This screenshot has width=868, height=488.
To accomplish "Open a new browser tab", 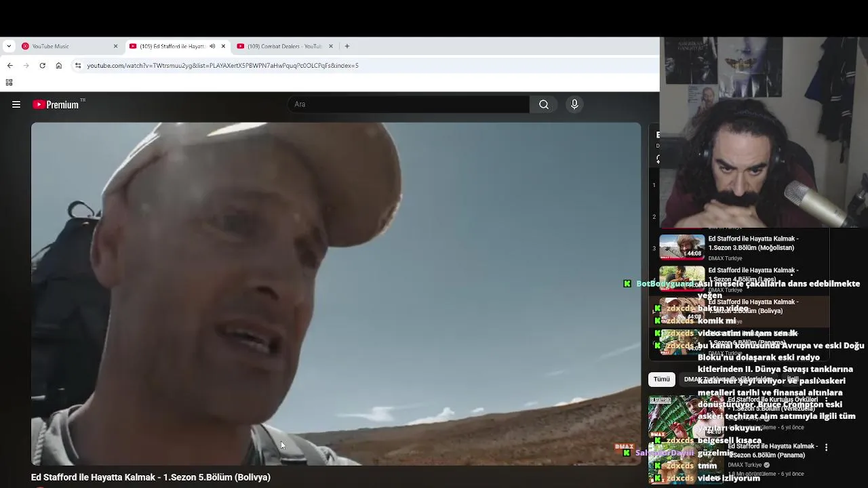I will coord(347,46).
